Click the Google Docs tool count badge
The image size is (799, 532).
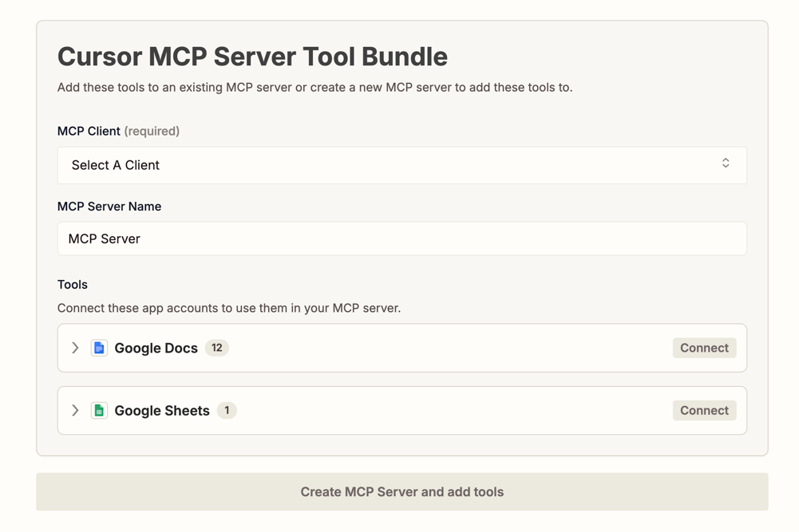(216, 348)
